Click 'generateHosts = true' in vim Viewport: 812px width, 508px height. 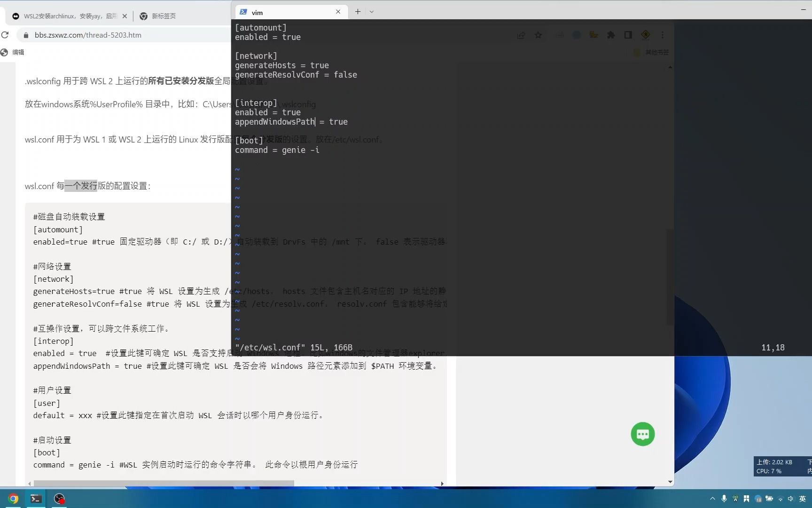pos(282,65)
